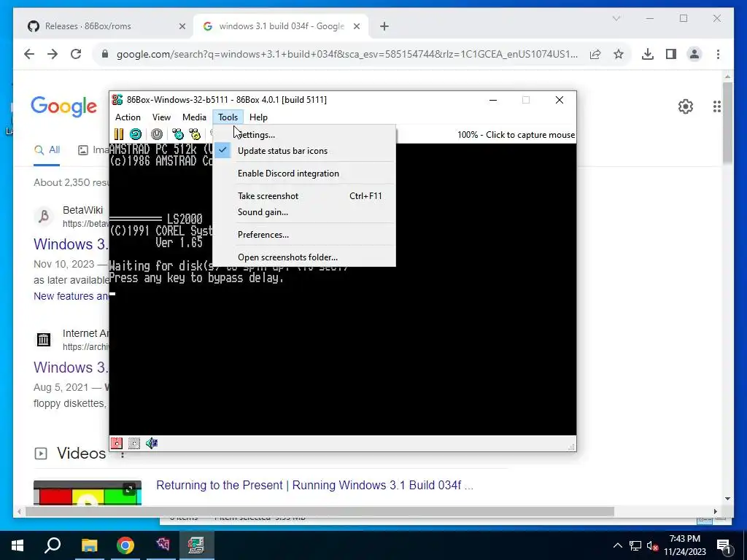
Task: Click the BetaWiki result favicon
Action: 43,216
